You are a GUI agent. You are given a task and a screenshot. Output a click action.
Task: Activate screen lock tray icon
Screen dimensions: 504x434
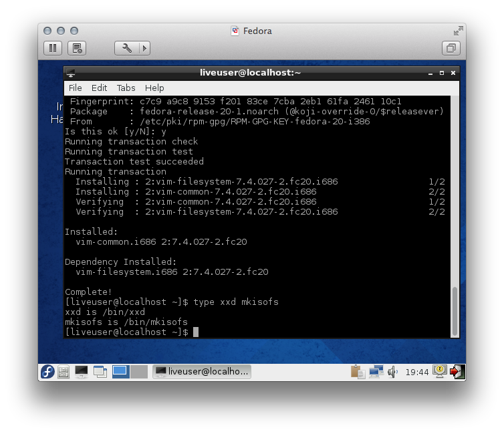439,372
